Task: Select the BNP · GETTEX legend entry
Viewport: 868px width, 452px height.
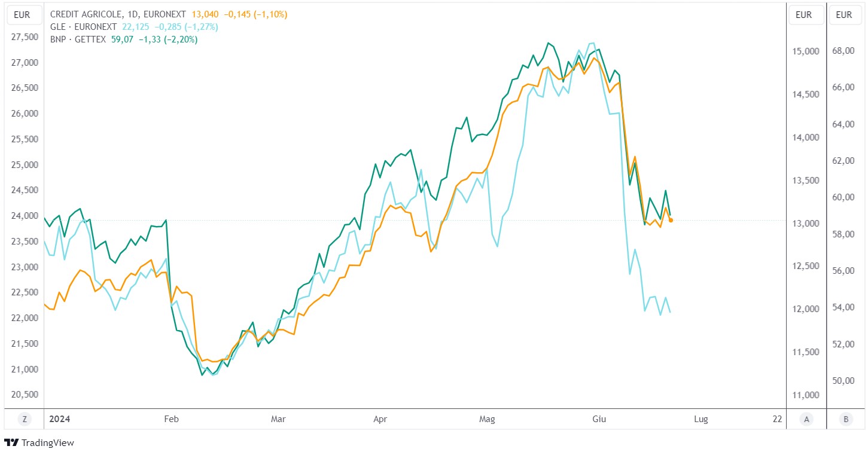Action: 78,40
